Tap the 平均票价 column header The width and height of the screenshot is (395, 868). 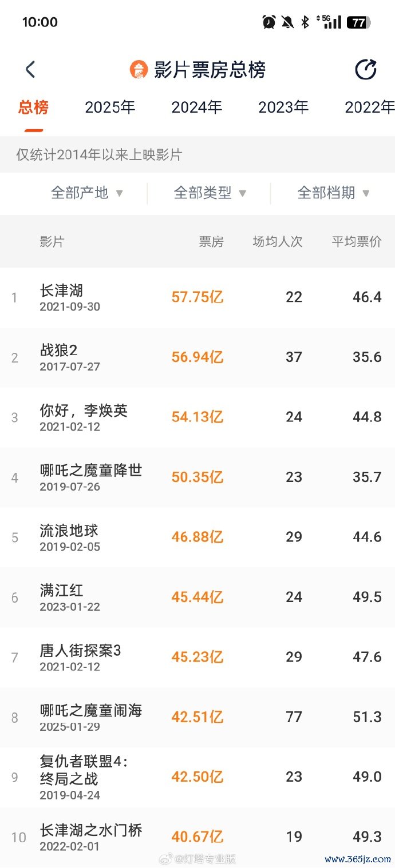[357, 242]
